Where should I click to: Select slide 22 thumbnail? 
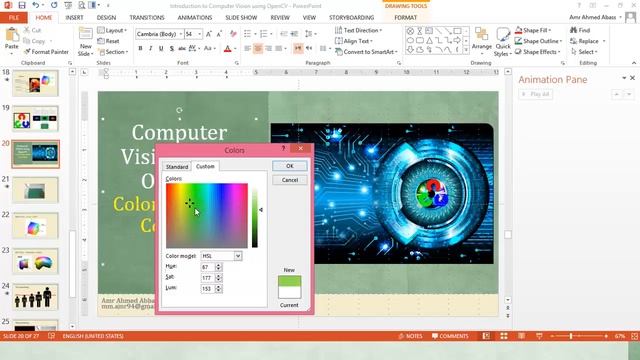tap(35, 225)
